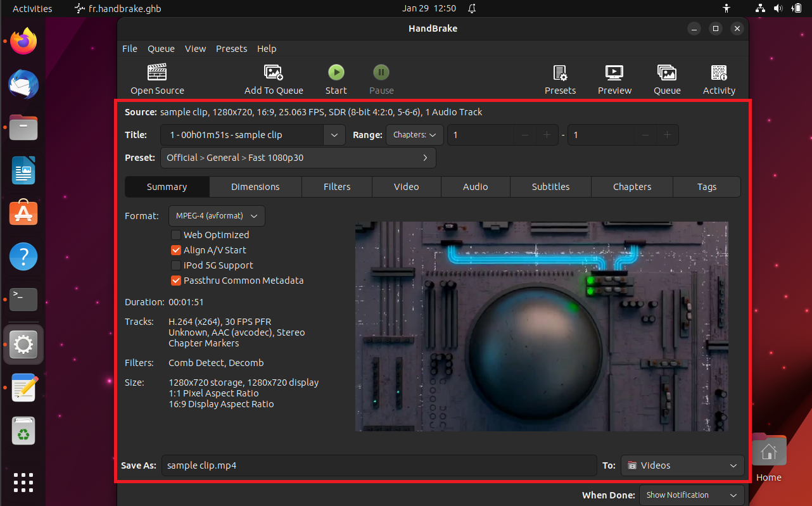Screen dimensions: 812x506
Task: Open the destination folder Videos selector
Action: 682,465
